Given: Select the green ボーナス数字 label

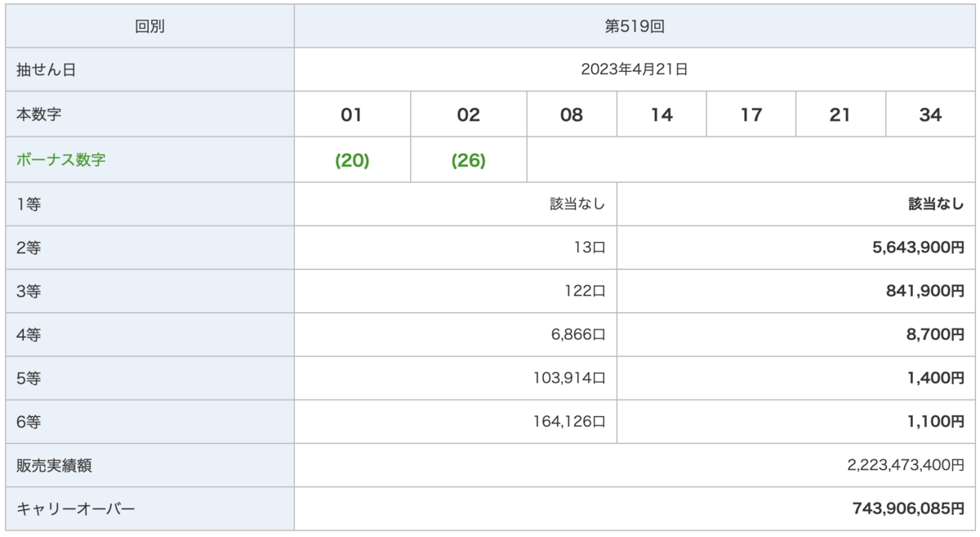Looking at the screenshot, I should click(61, 160).
